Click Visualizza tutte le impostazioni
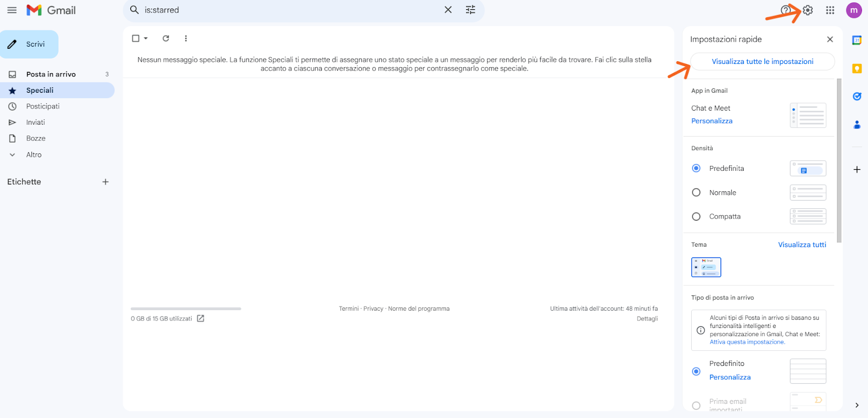This screenshot has height=418, width=868. (x=762, y=61)
